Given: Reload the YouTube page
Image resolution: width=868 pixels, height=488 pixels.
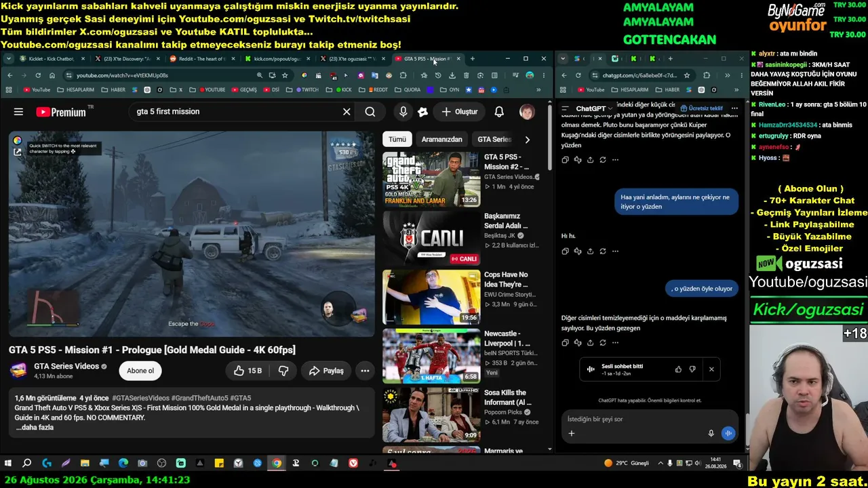Looking at the screenshot, I should coord(38,75).
